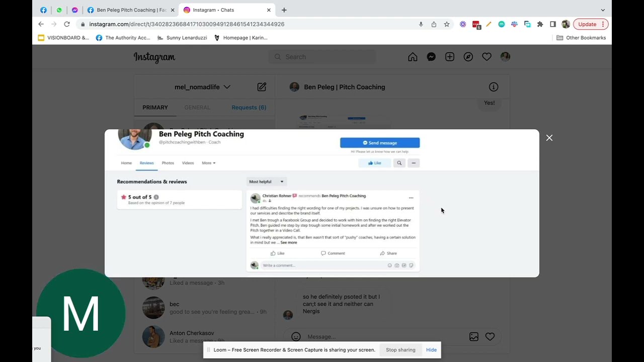This screenshot has height=362, width=644.
Task: Open Instagram Messenger icon
Action: click(431, 57)
